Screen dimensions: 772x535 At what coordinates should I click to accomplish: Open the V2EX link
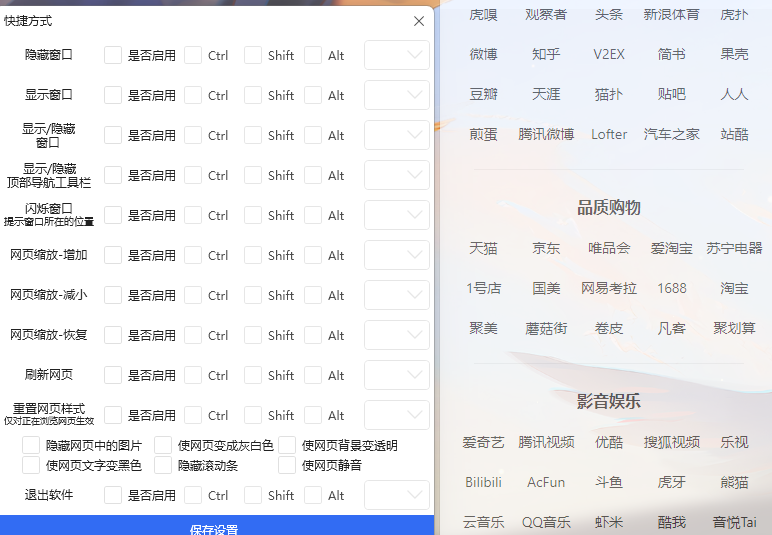[x=609, y=54]
